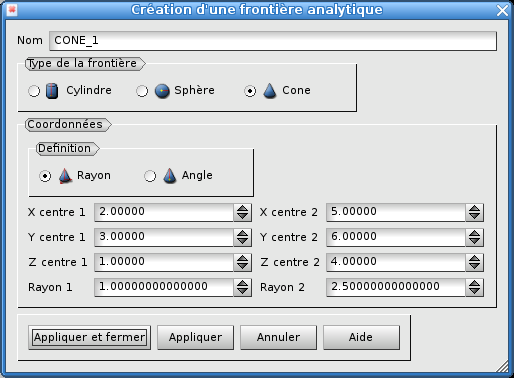Open help with the Aide button
The image size is (514, 378).
pos(361,337)
